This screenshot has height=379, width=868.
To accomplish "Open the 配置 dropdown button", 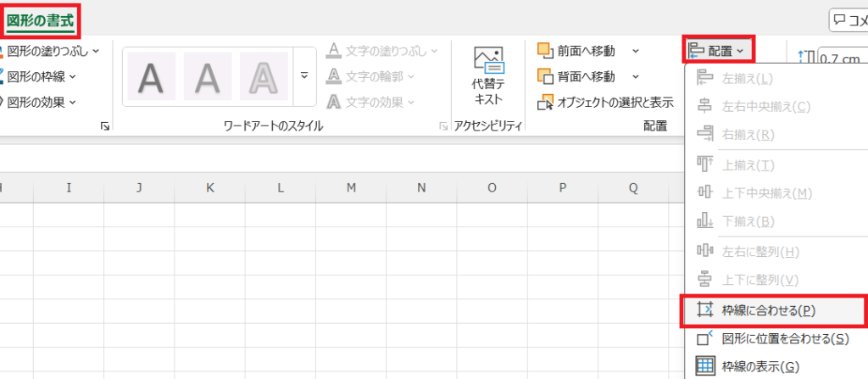I will pyautogui.click(x=717, y=51).
